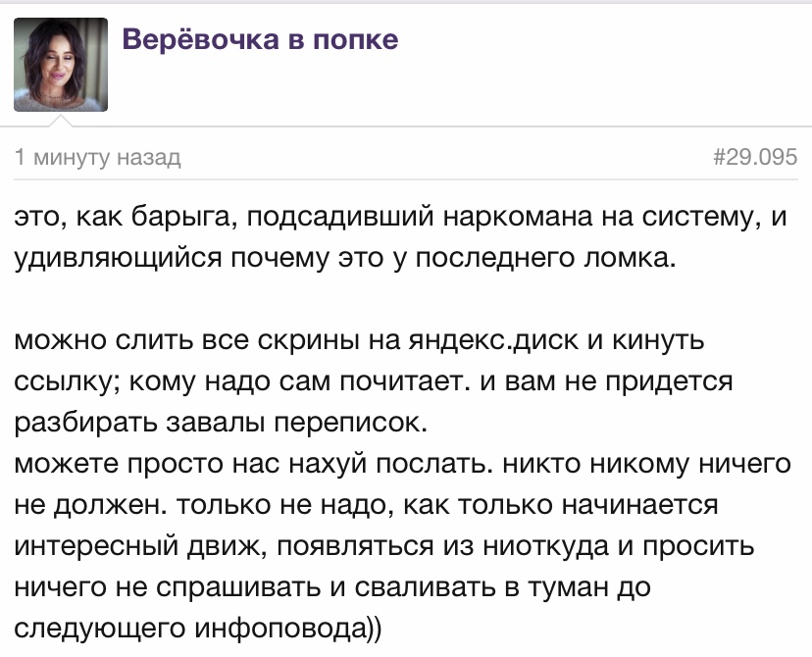
Task: Click the first line starting with это, как барыга
Action: [x=400, y=217]
